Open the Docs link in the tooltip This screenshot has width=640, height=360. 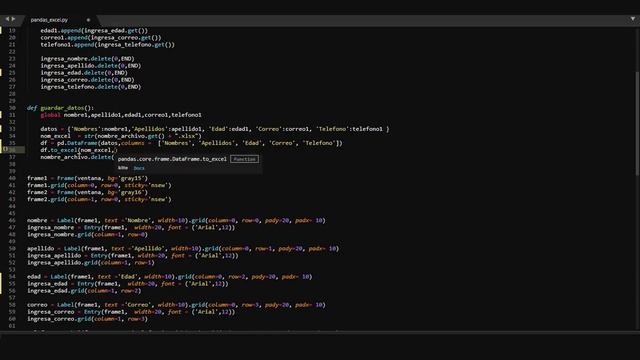pos(139,168)
